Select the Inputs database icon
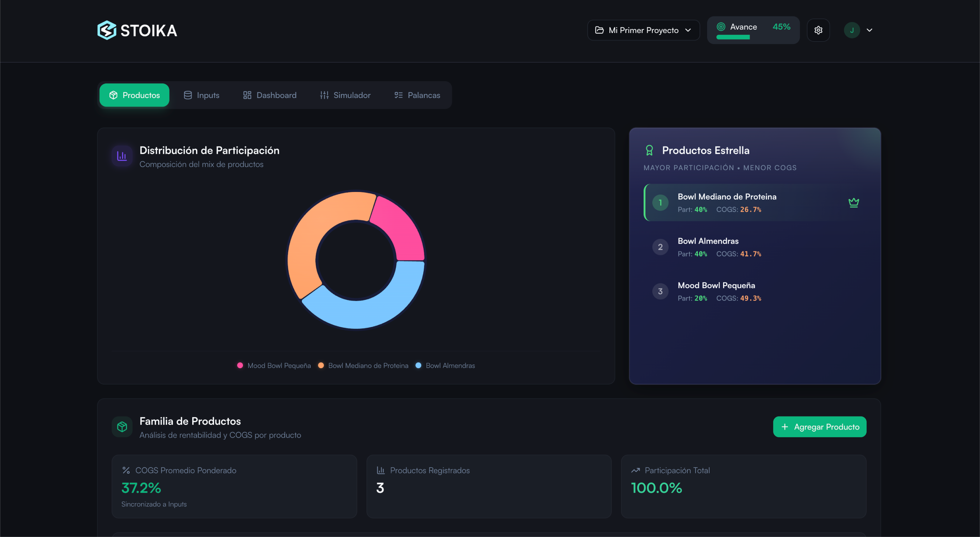Screen dimensions: 980x537 click(187, 95)
